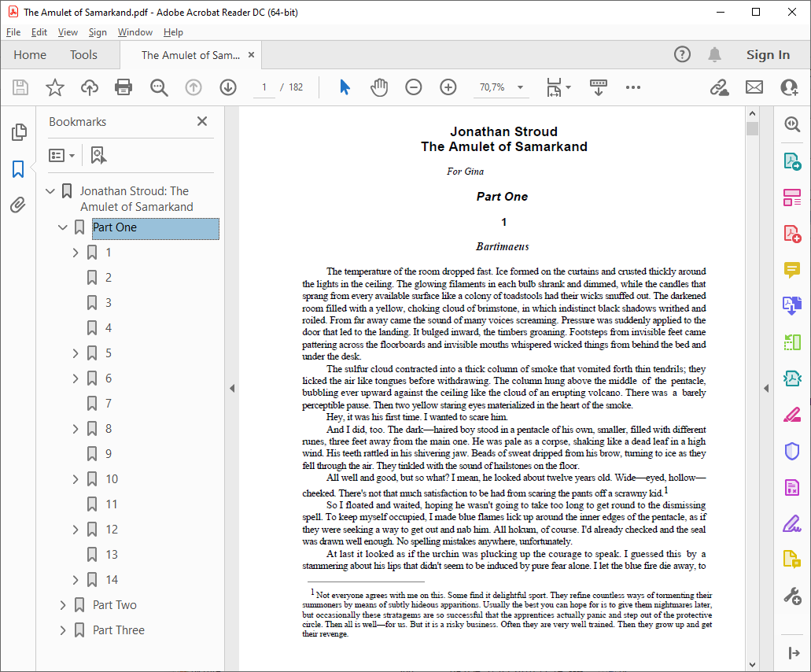This screenshot has height=672, width=811.
Task: Open the Edit menu
Action: coord(39,32)
